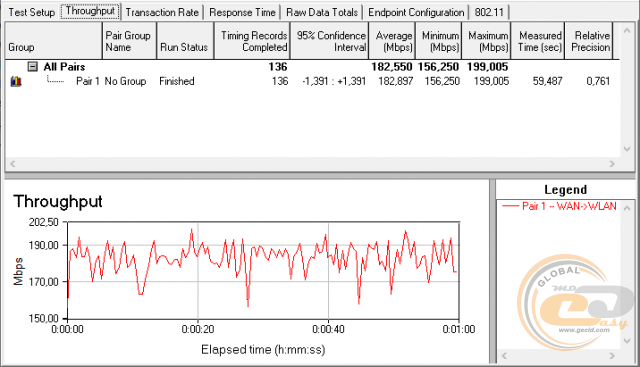Click the Maximum (Mbps) column header

pos(486,41)
